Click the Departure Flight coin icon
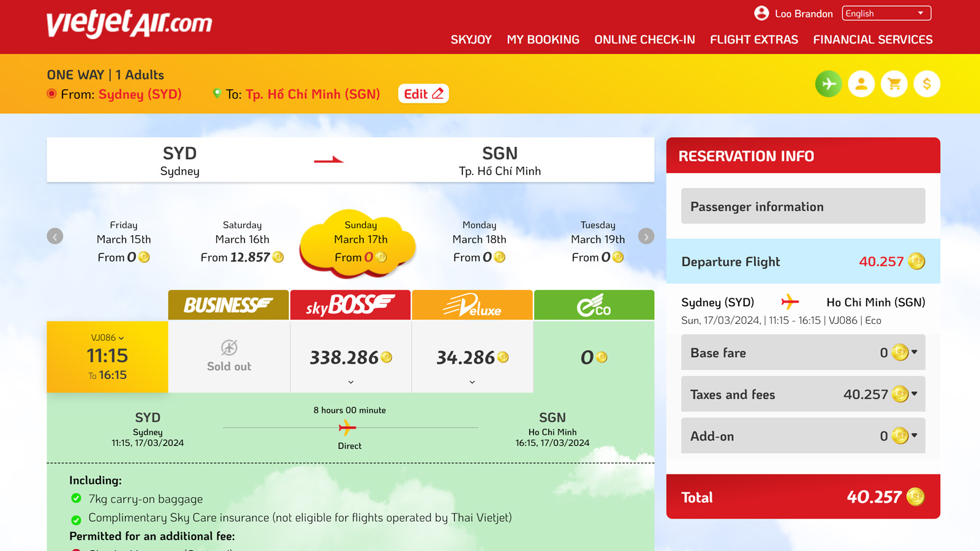Screen dimensions: 980x551 (916, 261)
